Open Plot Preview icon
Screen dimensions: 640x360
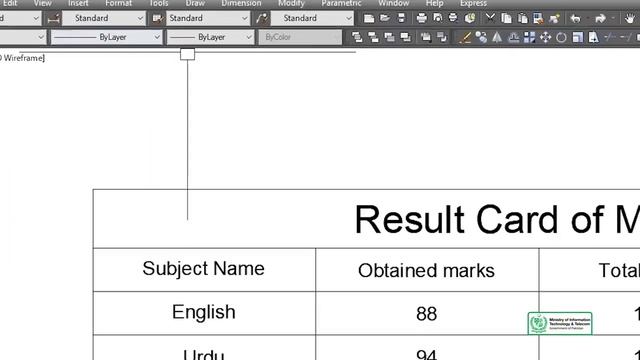click(x=438, y=18)
